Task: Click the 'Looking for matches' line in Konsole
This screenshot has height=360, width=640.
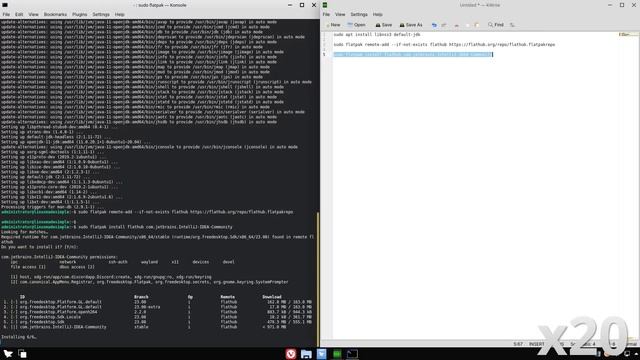Action: [x=24, y=232]
